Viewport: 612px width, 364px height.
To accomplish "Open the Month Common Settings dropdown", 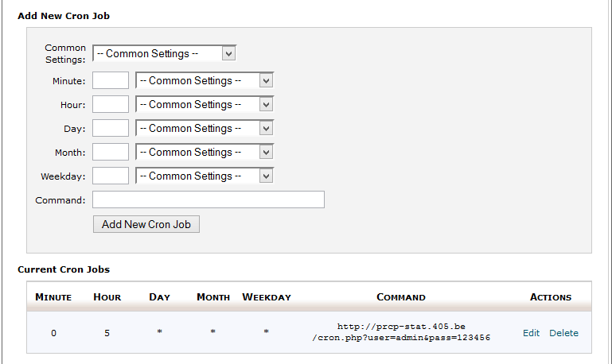I will pos(205,152).
